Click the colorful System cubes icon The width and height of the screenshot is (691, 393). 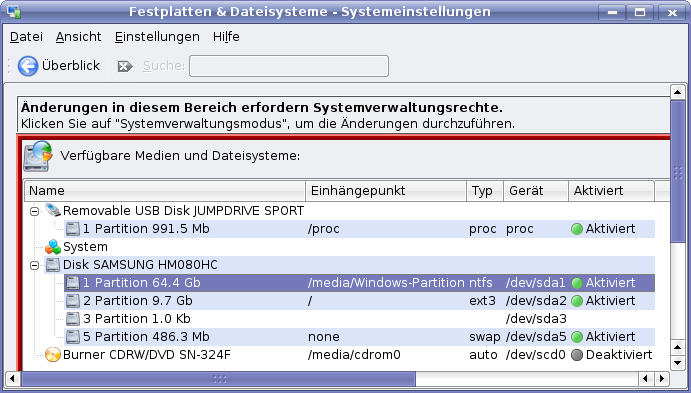[53, 247]
